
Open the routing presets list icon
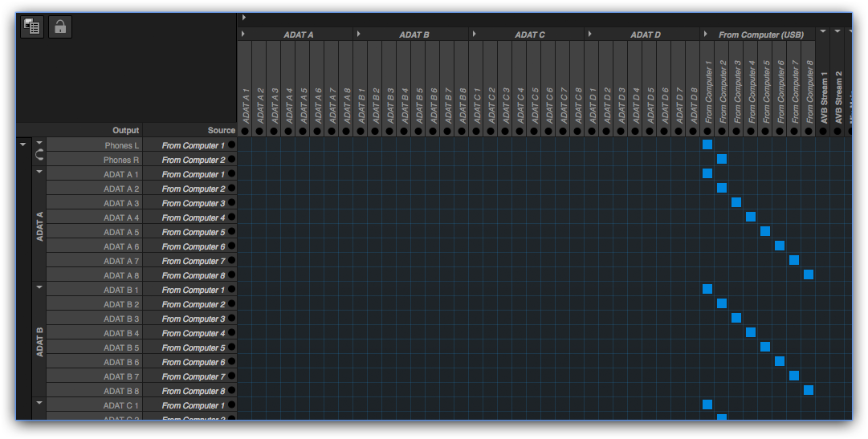32,26
